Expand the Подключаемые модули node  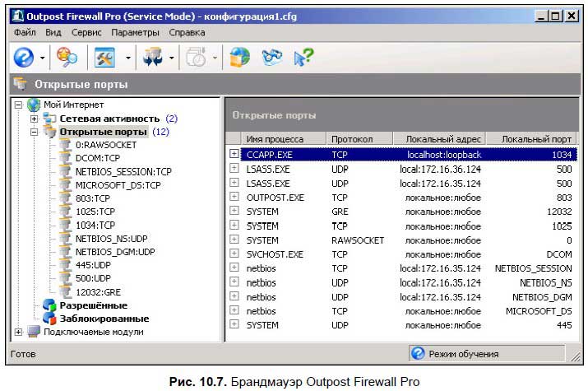(x=19, y=332)
